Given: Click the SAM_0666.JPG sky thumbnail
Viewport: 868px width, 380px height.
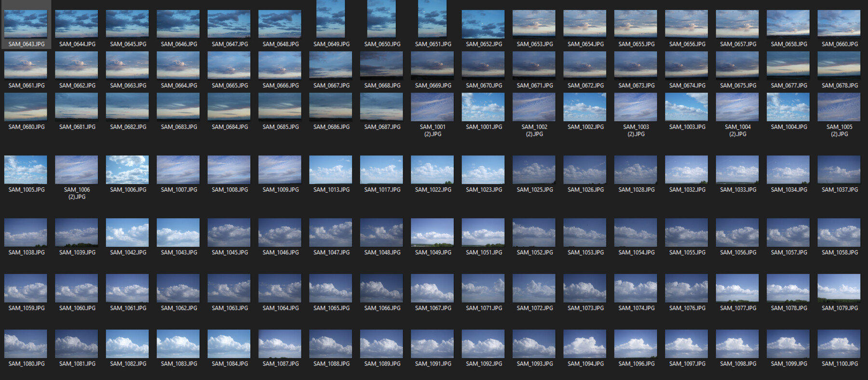Looking at the screenshot, I should (x=280, y=65).
